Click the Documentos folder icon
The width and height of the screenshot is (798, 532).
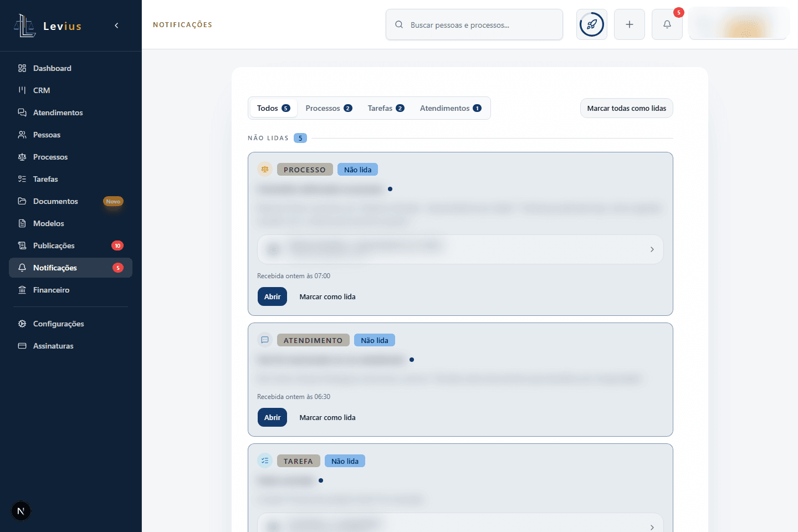coord(22,201)
